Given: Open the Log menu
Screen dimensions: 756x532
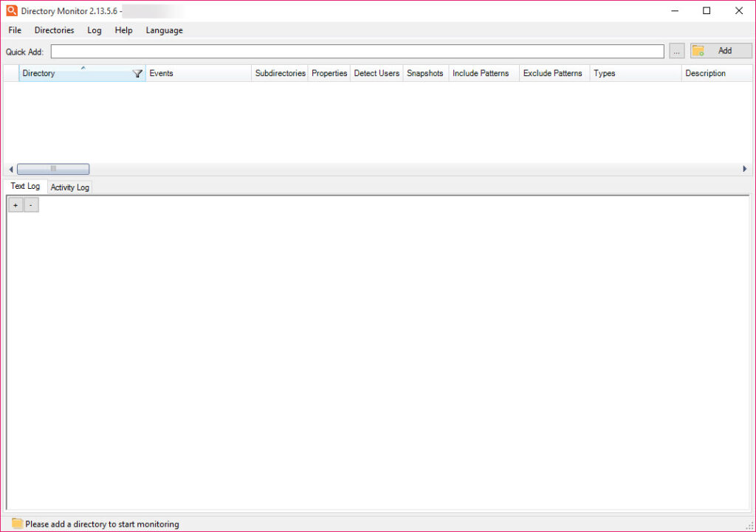Looking at the screenshot, I should click(94, 30).
